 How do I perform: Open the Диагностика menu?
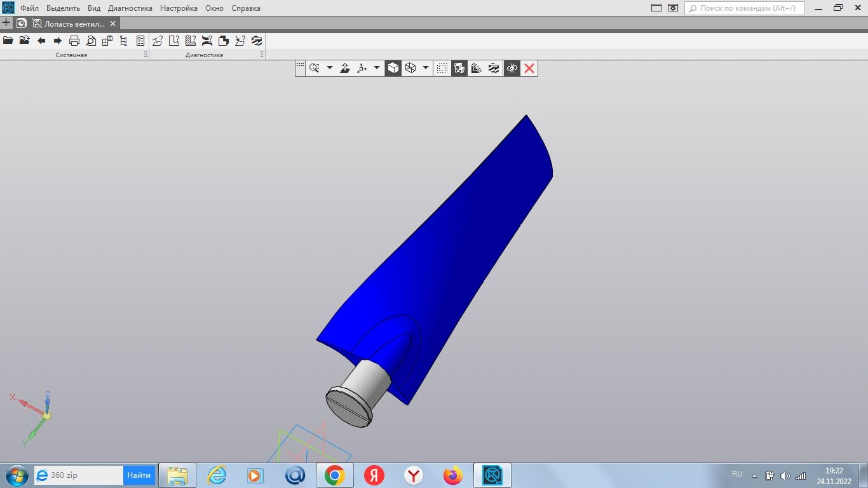point(130,8)
